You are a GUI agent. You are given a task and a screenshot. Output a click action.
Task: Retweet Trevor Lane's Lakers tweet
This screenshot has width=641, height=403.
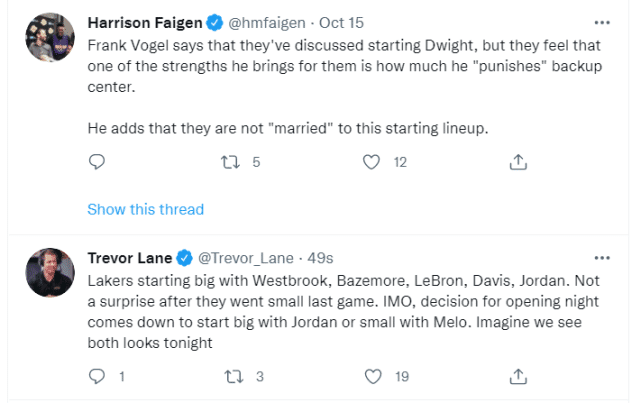click(x=229, y=377)
